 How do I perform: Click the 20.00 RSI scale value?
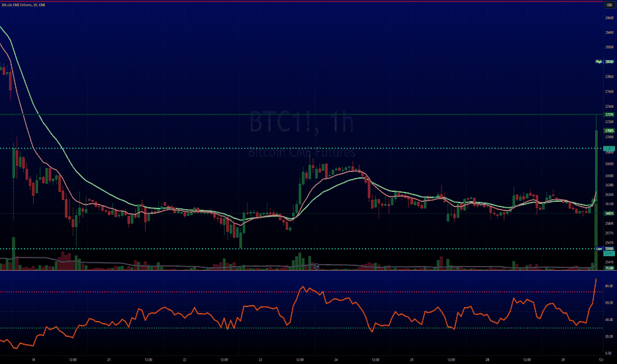609,336
